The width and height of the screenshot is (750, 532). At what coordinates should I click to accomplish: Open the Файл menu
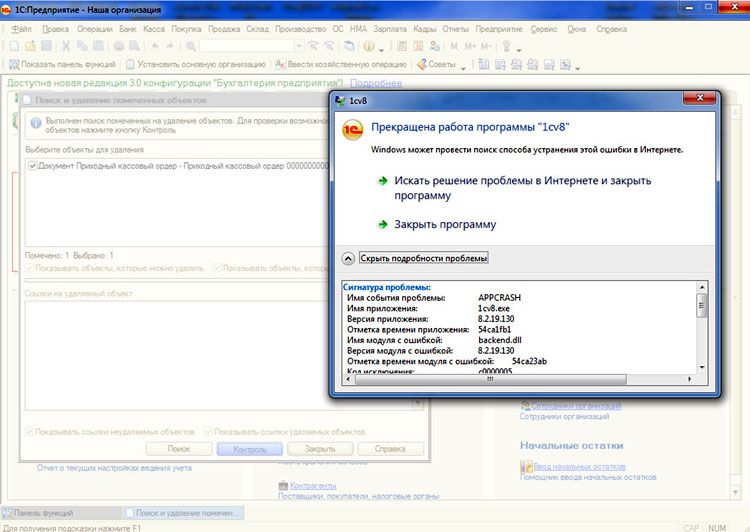coord(22,29)
